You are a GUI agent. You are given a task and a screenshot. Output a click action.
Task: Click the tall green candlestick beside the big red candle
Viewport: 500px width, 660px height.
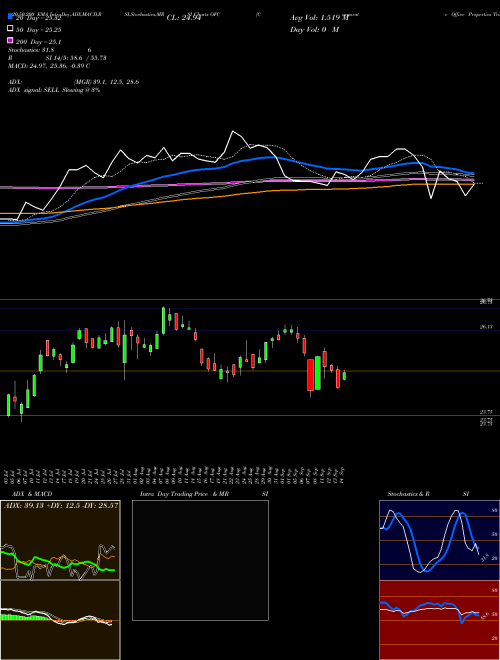click(x=318, y=373)
